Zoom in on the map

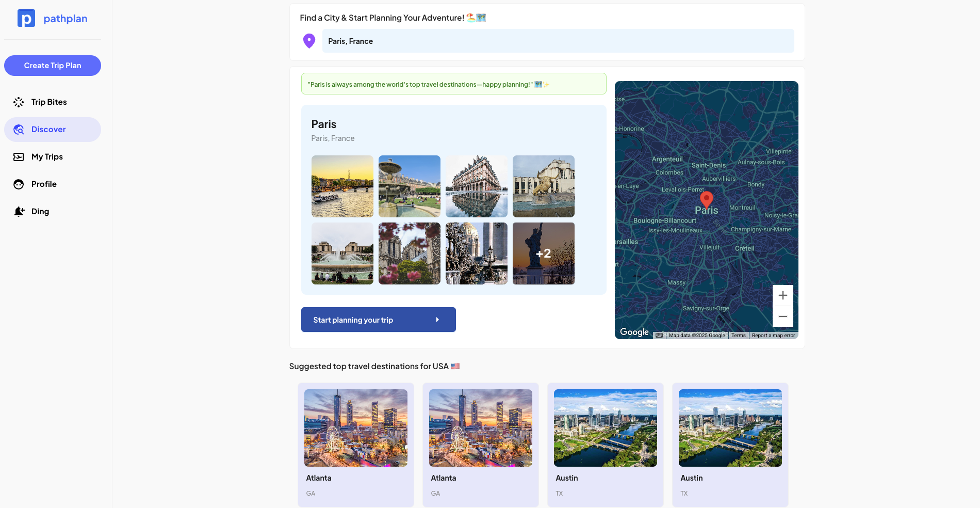click(783, 295)
